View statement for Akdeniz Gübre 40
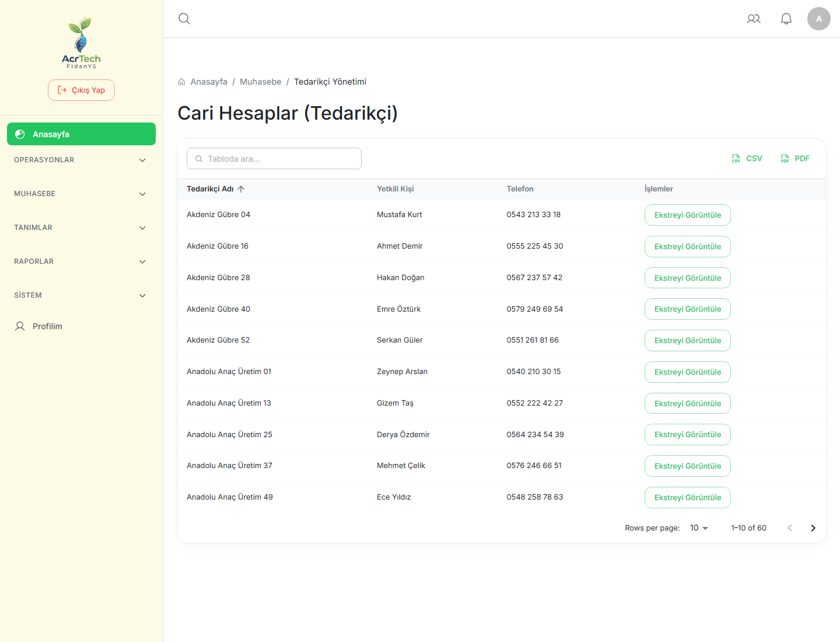Image resolution: width=840 pixels, height=642 pixels. (688, 309)
